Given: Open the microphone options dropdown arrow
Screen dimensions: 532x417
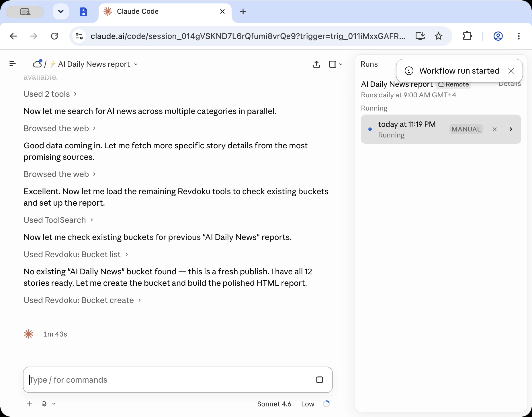Looking at the screenshot, I should click(x=54, y=404).
